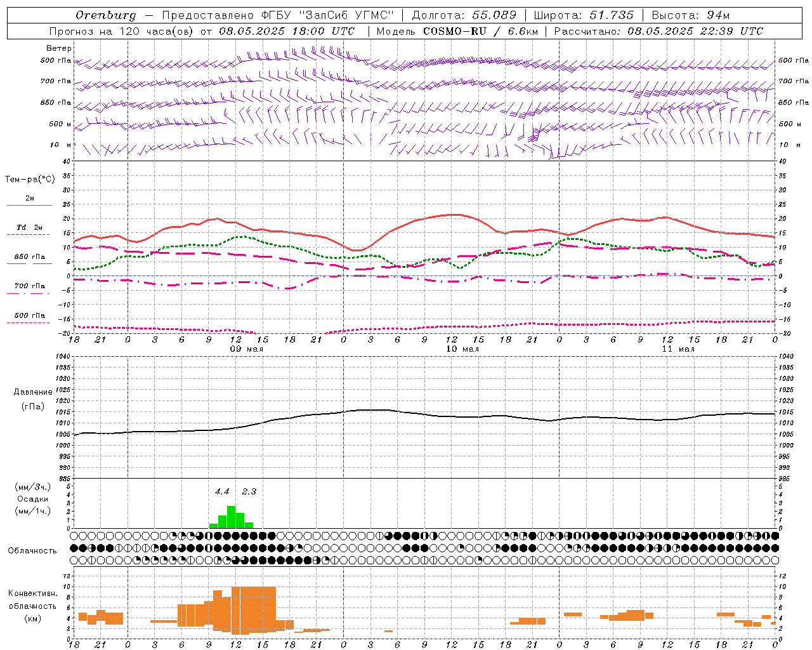This screenshot has width=812, height=650.
Task: Select the 11 мая date label
Action: point(678,349)
